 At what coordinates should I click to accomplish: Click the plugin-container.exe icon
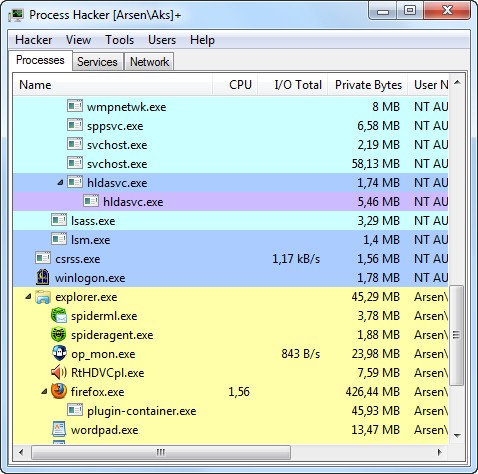[x=75, y=410]
